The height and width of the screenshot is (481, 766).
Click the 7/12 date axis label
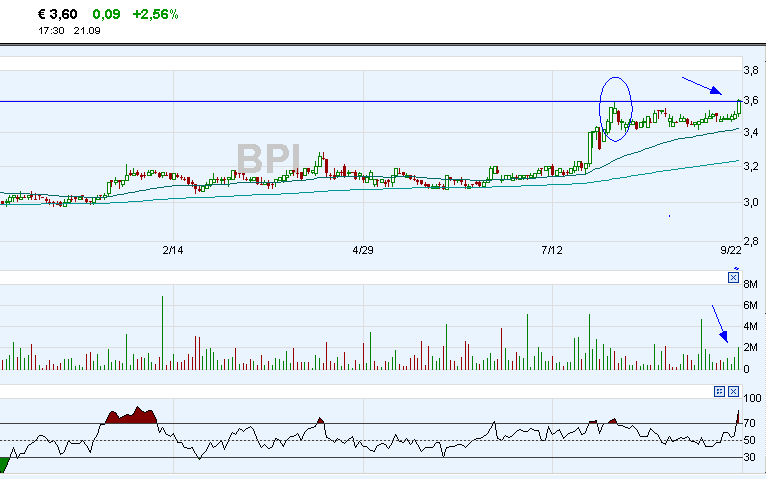(x=552, y=251)
